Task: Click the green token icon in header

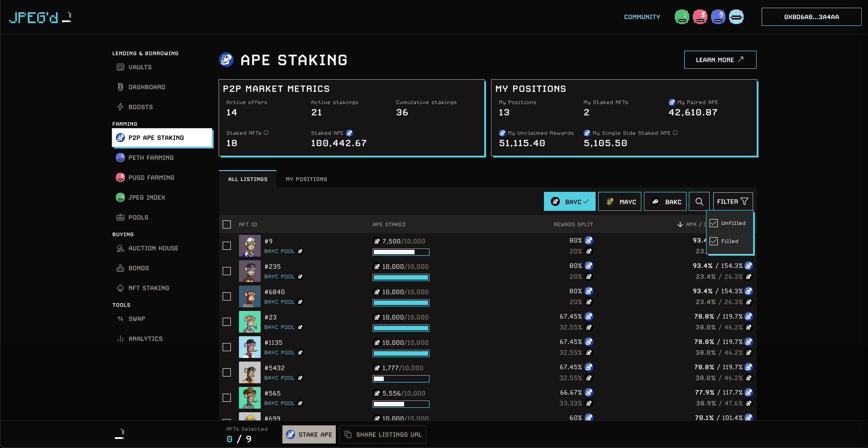Action: coord(682,17)
